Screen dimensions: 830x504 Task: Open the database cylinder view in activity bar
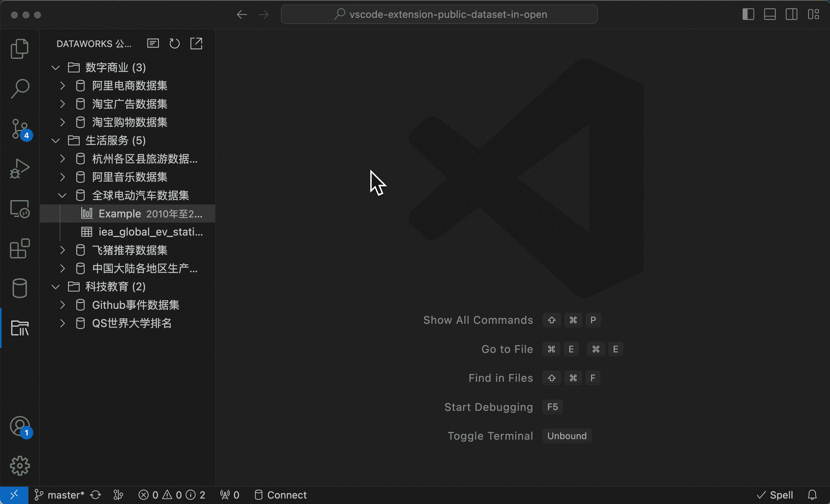[x=20, y=288]
